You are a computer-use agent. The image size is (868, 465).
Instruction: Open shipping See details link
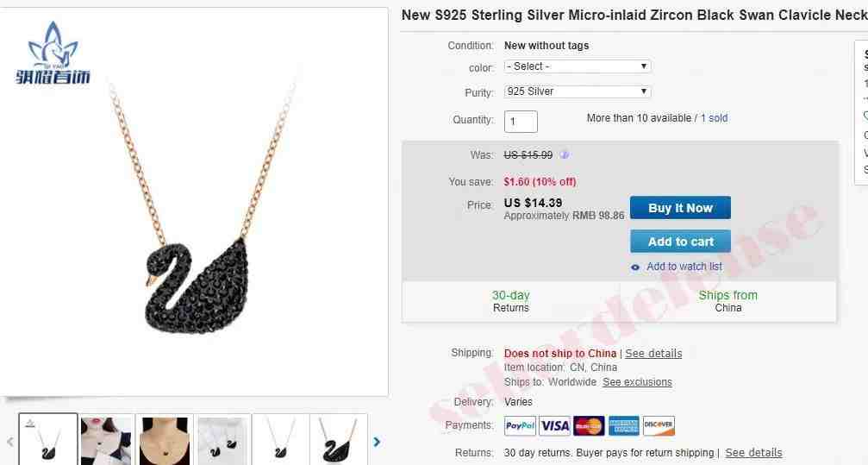tap(653, 354)
